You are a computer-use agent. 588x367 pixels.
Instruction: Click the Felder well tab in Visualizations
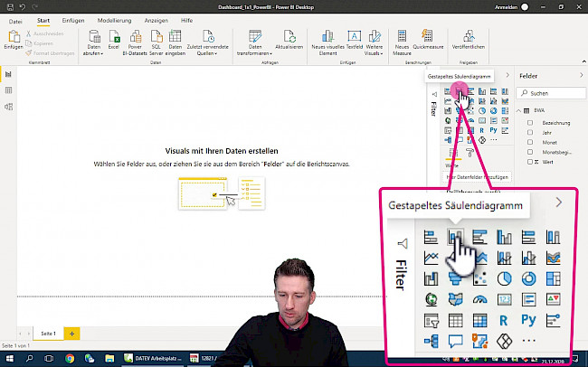click(x=453, y=153)
